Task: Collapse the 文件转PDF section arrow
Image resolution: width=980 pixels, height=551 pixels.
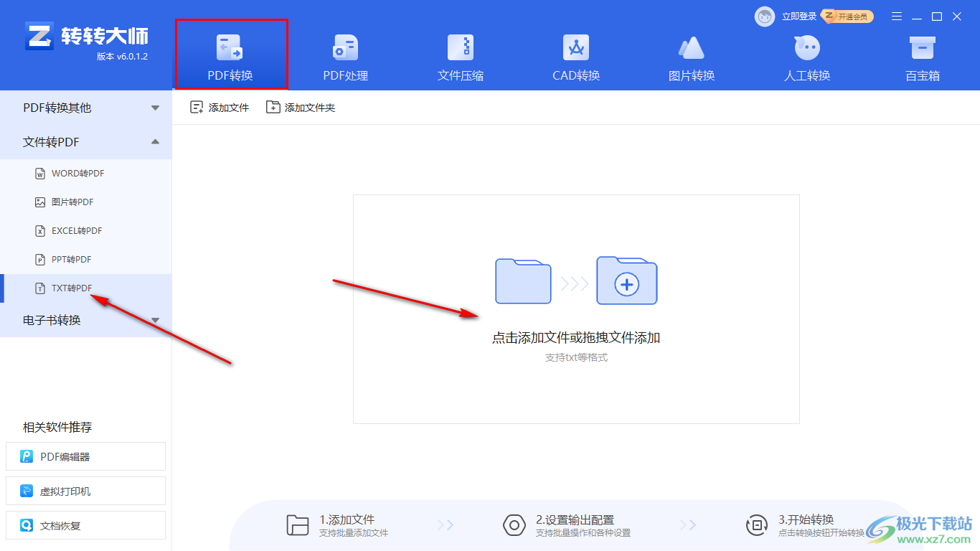Action: tap(155, 142)
